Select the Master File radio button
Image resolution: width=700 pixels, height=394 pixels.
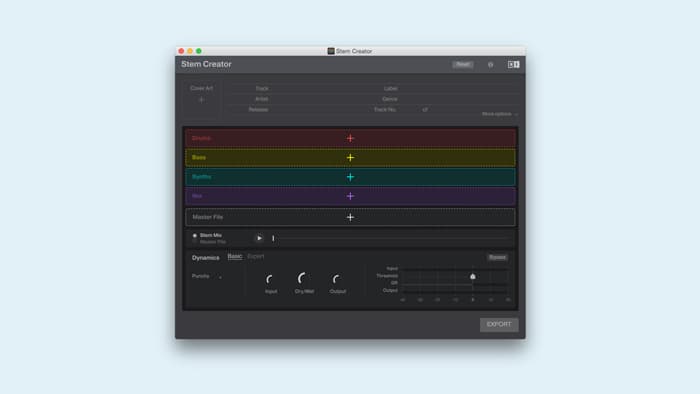pos(195,242)
